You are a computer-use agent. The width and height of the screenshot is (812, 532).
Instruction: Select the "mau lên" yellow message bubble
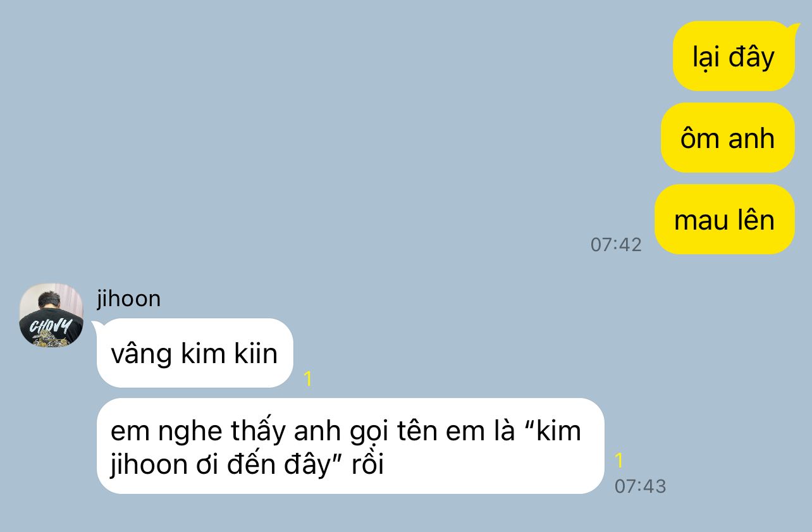coord(724,220)
